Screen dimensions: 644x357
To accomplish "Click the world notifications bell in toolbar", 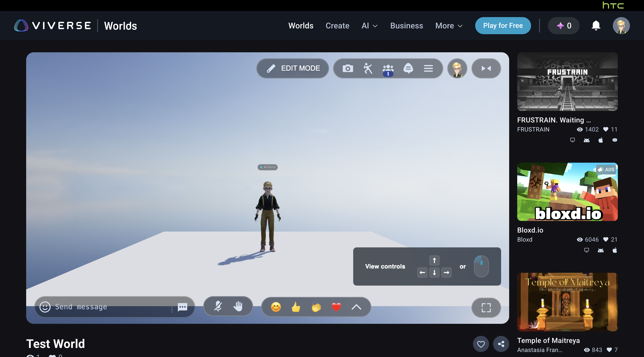I will coord(408,68).
